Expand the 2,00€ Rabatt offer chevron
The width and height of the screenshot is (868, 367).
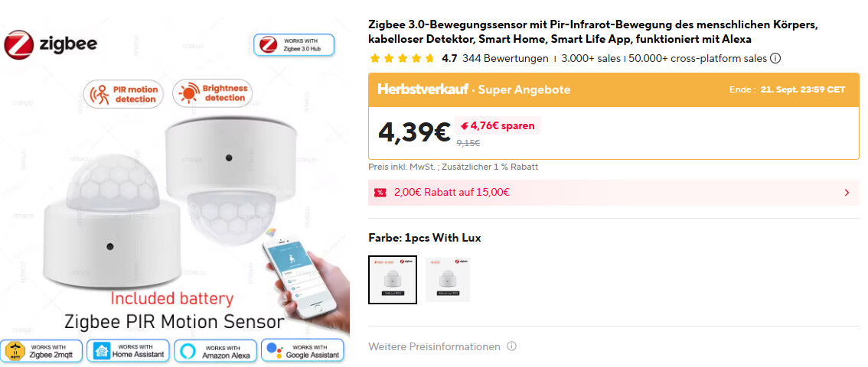[847, 193]
